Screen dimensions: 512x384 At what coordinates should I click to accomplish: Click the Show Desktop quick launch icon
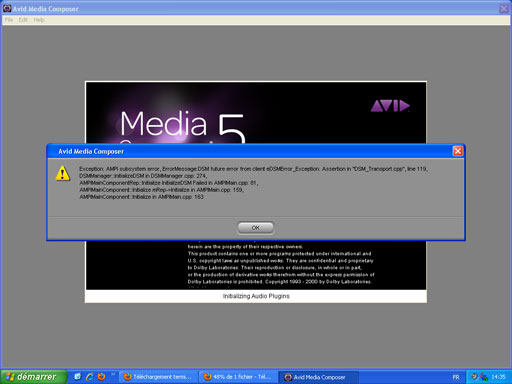click(x=78, y=377)
